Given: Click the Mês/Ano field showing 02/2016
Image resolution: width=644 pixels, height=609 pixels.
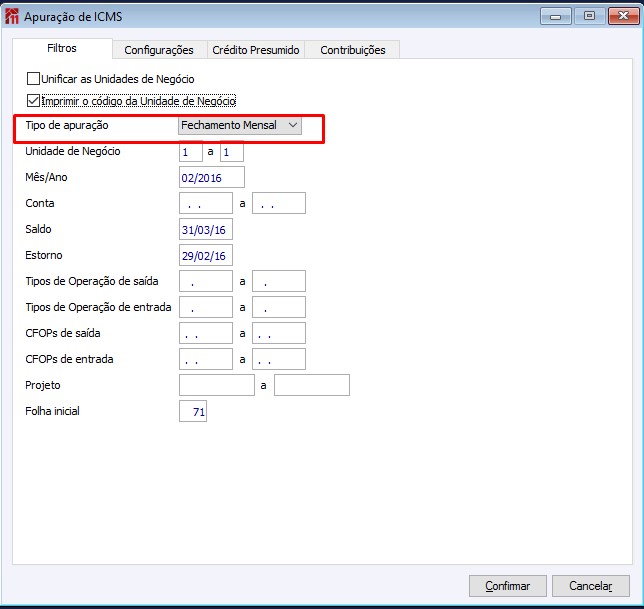Looking at the screenshot, I should click(x=212, y=177).
